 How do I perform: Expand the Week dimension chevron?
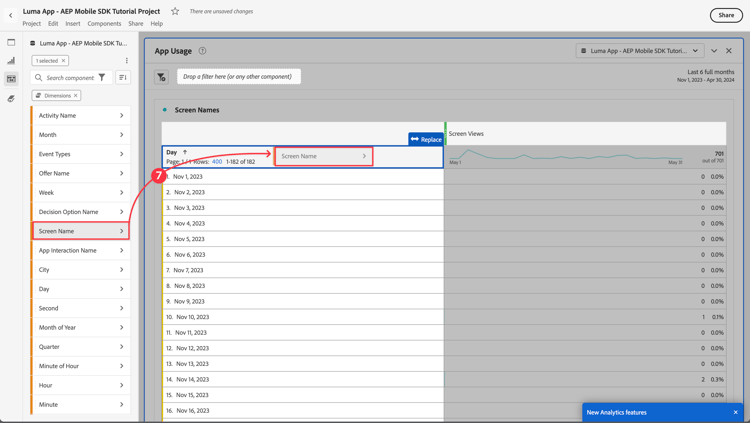point(121,193)
